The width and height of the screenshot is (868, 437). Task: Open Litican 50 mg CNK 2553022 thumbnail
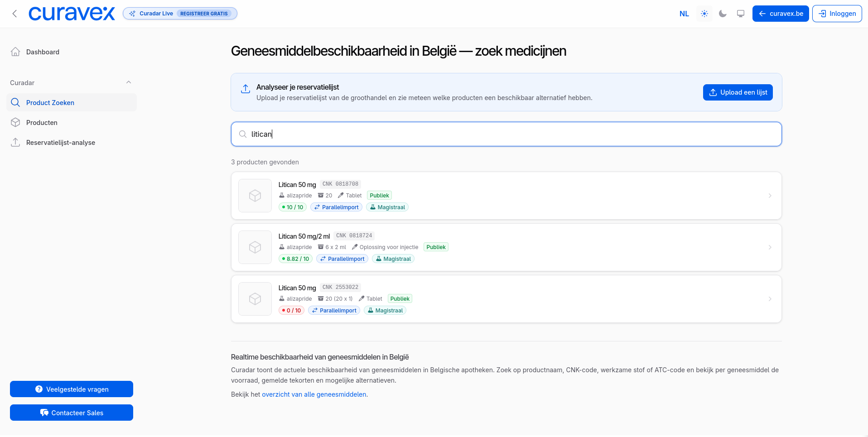[255, 299]
